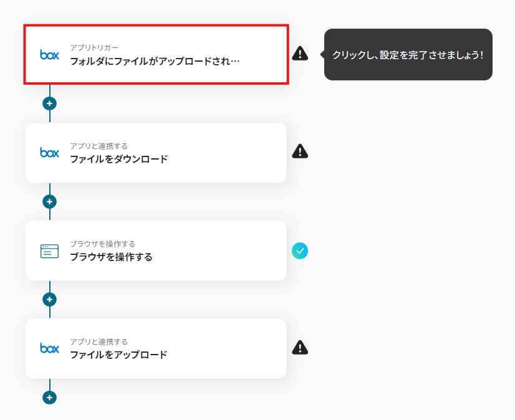Image resolution: width=515 pixels, height=420 pixels.
Task: Click the browser window icon on ブラウザを操作する card
Action: pos(50,251)
